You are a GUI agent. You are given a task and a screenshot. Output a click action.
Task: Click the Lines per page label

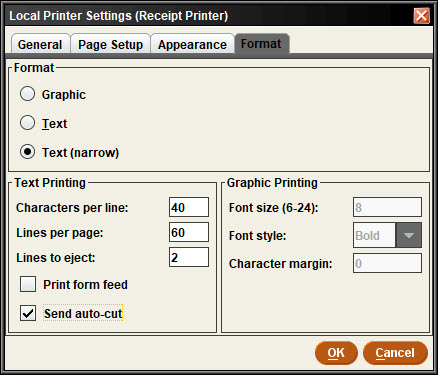tap(60, 233)
